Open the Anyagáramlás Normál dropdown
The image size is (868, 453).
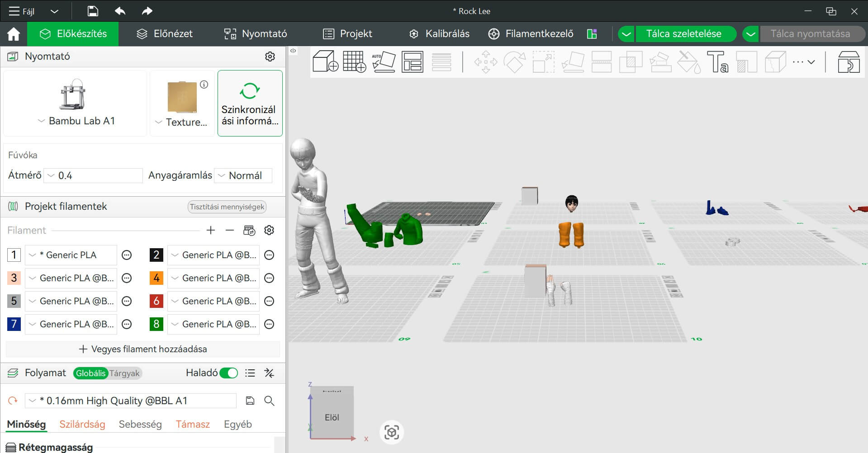click(243, 175)
